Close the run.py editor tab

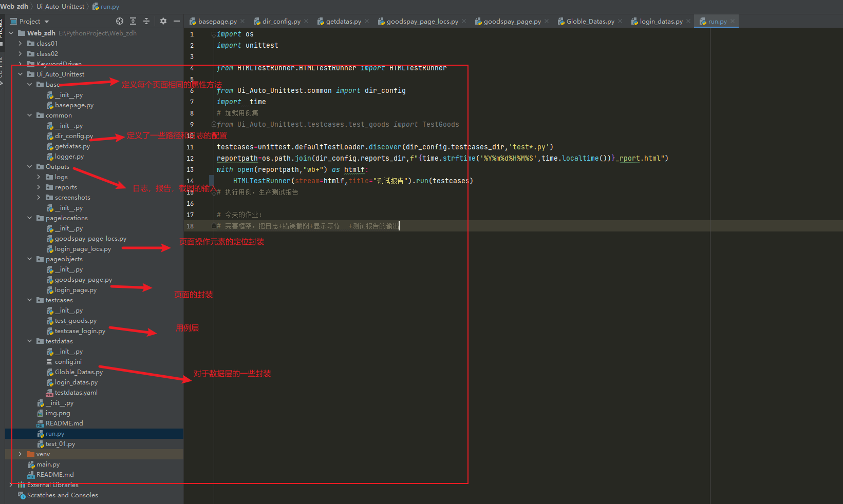click(733, 21)
